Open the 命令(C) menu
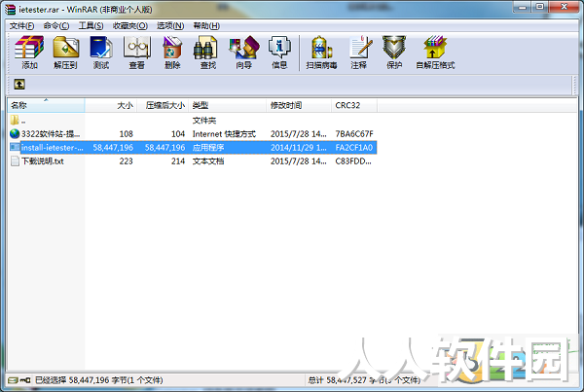The height and width of the screenshot is (392, 584). [x=56, y=25]
